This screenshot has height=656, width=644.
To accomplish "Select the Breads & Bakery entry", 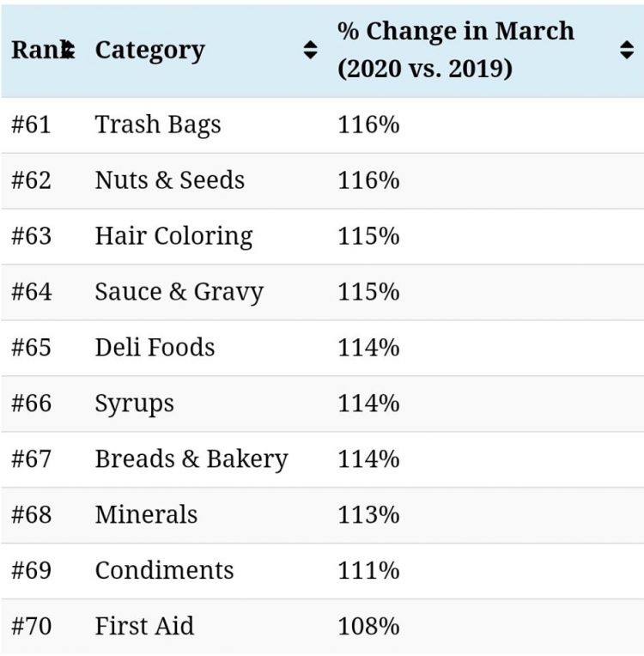I will 191,459.
